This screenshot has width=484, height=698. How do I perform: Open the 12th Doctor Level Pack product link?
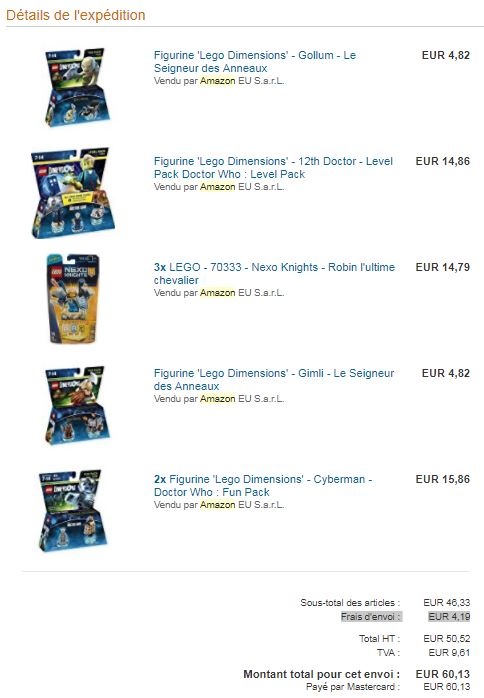[273, 167]
